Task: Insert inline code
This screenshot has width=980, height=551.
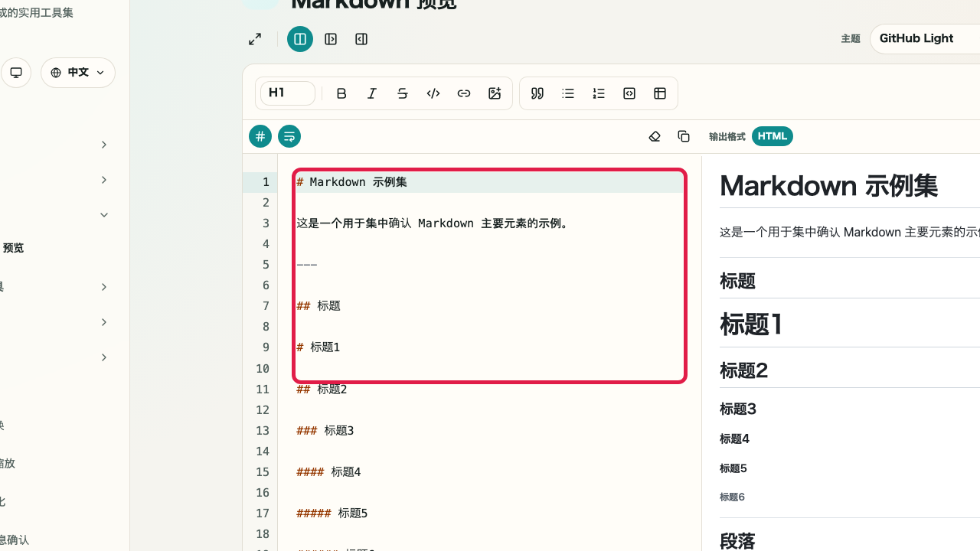Action: pos(433,93)
